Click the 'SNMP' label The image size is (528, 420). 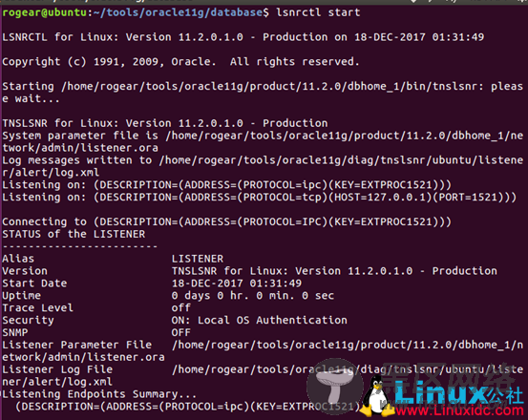(x=15, y=333)
